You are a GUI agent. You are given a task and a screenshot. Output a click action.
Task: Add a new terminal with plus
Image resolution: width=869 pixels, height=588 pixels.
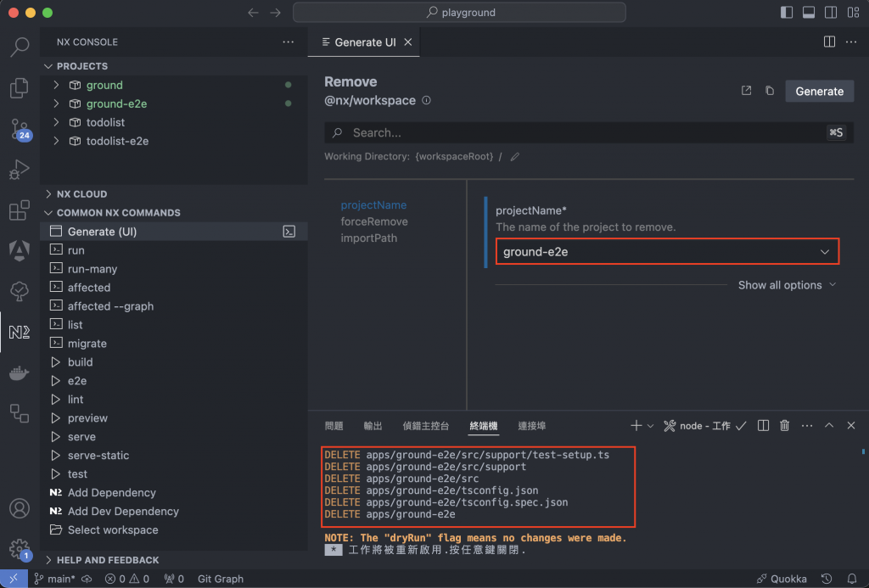point(636,426)
